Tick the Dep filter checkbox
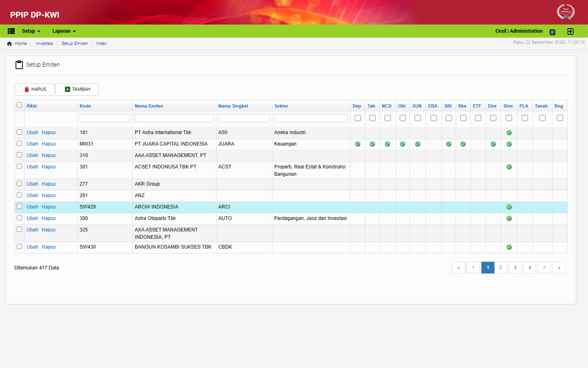Viewport: 588px width, 368px height. coord(358,118)
